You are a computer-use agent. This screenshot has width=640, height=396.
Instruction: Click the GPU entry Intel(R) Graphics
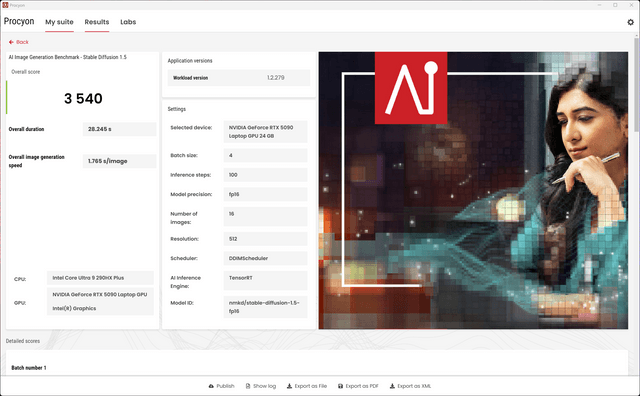[74, 309]
